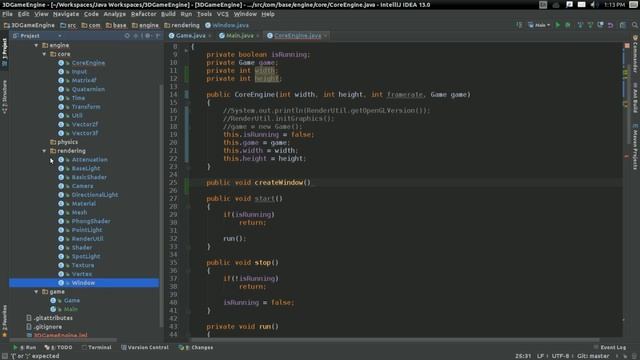Click the Make Project build icon in toolbar
Screen dimensions: 640x360
[x=519, y=25]
